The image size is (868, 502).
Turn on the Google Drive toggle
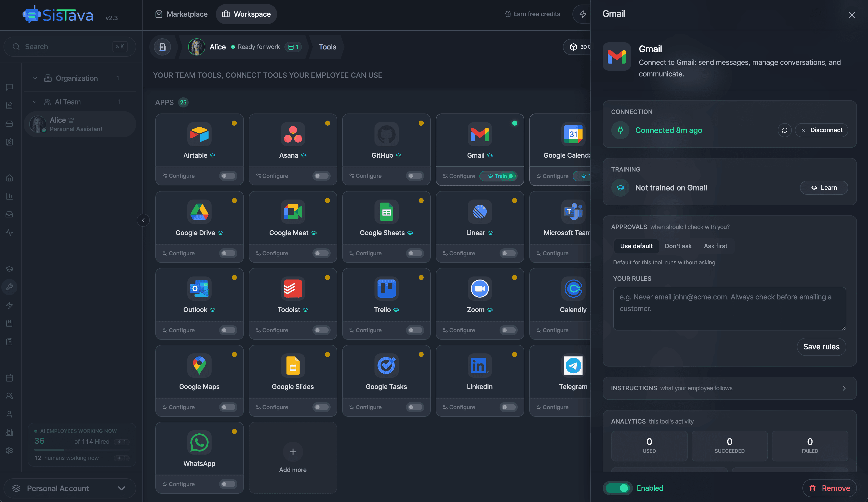tap(228, 253)
